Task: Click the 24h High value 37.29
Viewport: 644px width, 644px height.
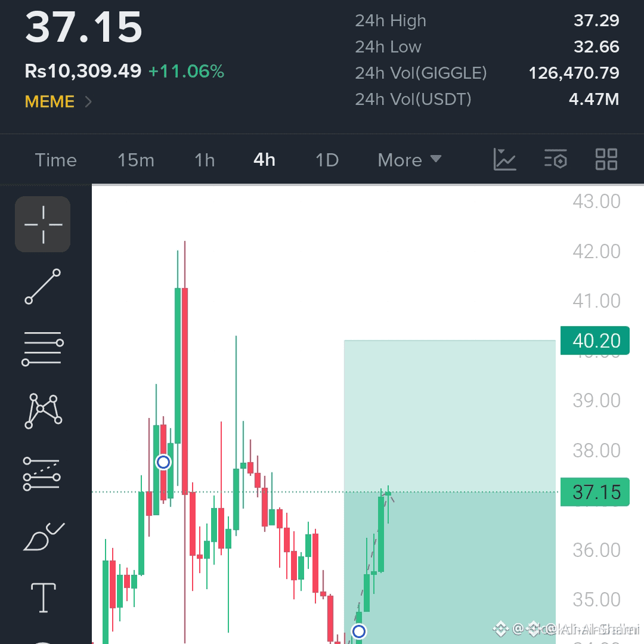Action: 596,20
